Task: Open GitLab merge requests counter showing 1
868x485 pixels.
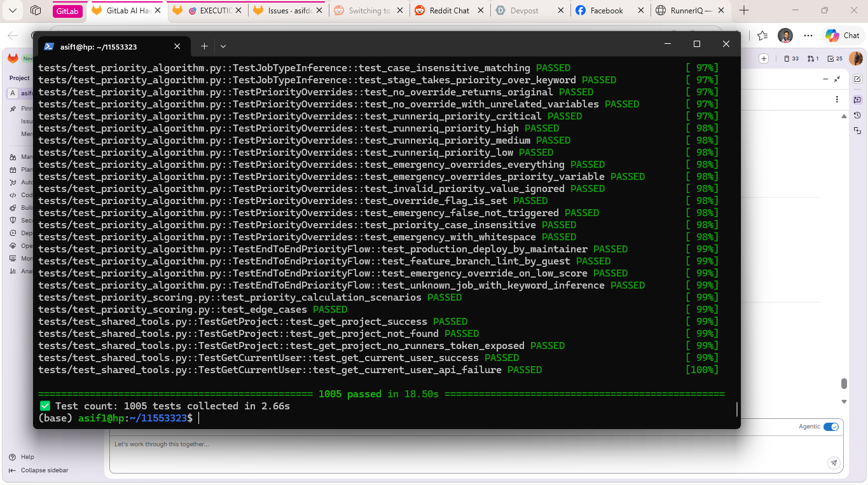Action: coord(813,58)
